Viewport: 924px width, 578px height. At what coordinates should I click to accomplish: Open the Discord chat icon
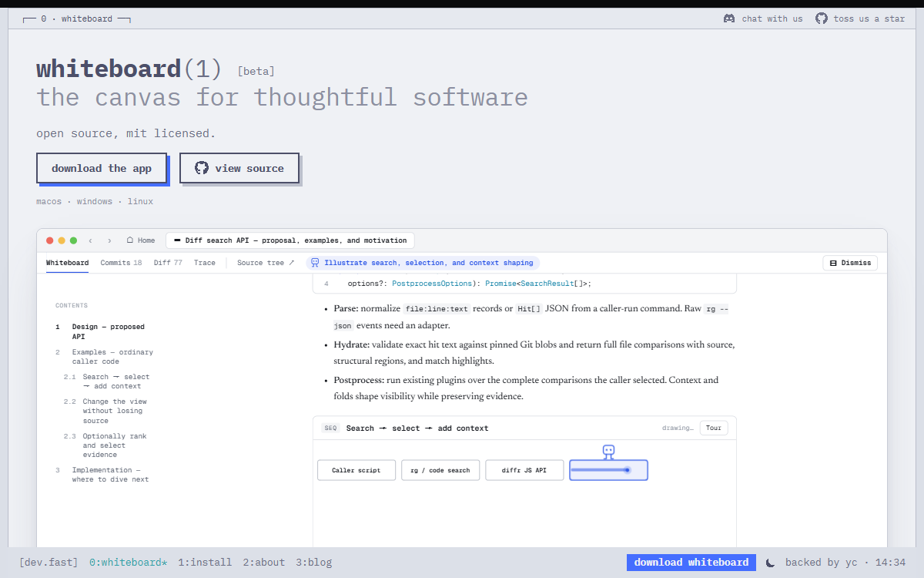click(x=729, y=18)
